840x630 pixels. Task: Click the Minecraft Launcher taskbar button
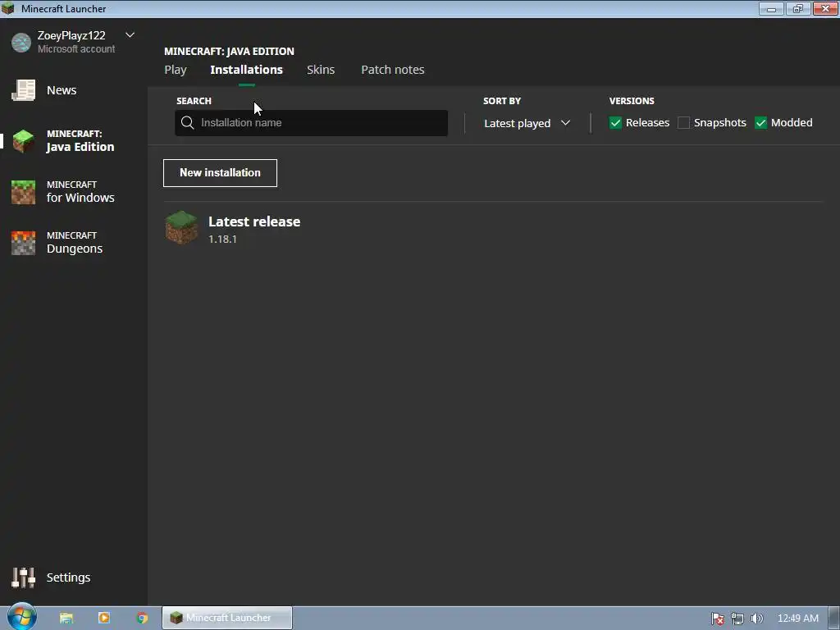227,618
